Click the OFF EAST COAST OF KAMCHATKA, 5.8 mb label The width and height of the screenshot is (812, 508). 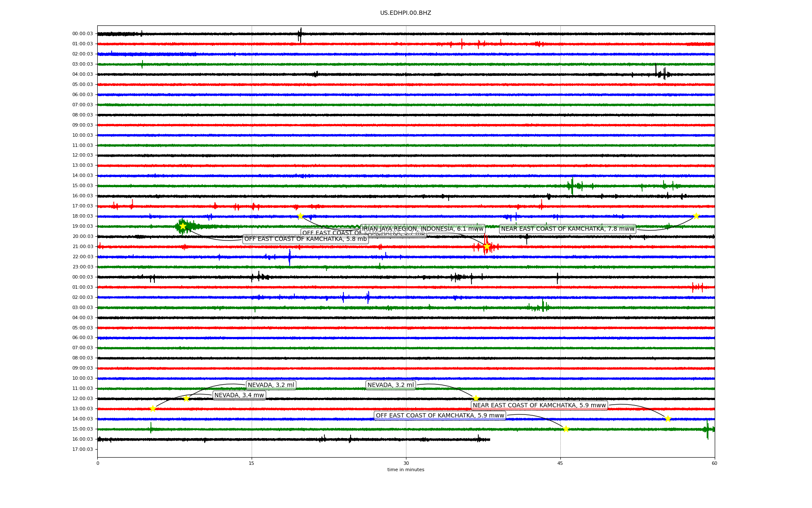point(305,239)
